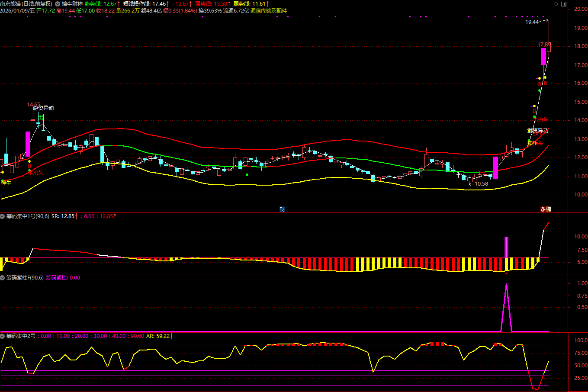Open the 筹码集中2号 indicator dropdown arrow
The width and height of the screenshot is (588, 392).
point(3,336)
